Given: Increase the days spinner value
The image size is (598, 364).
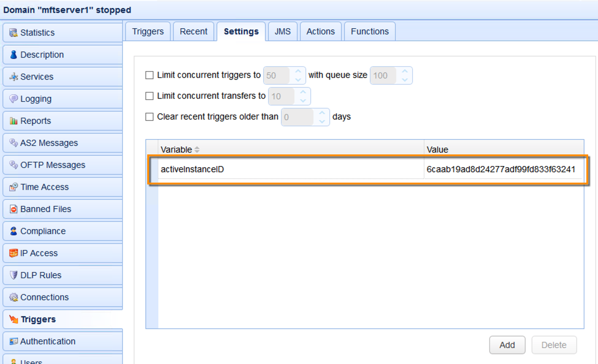Looking at the screenshot, I should point(322,113).
